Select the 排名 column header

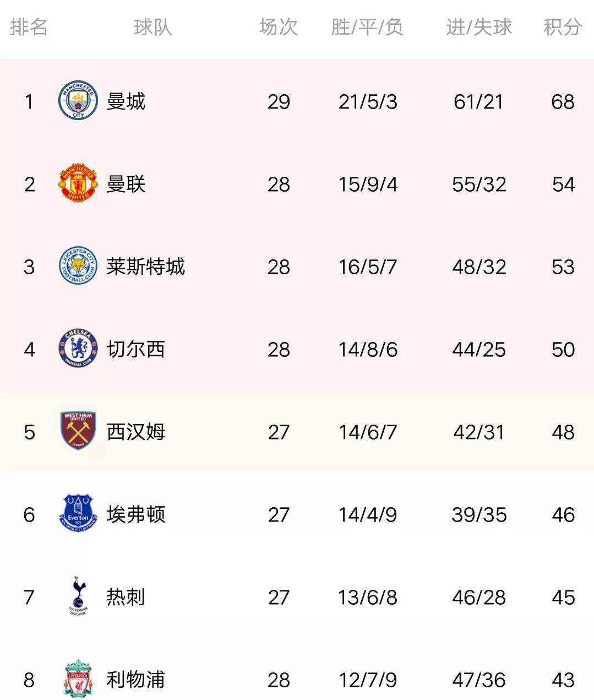[x=29, y=27]
